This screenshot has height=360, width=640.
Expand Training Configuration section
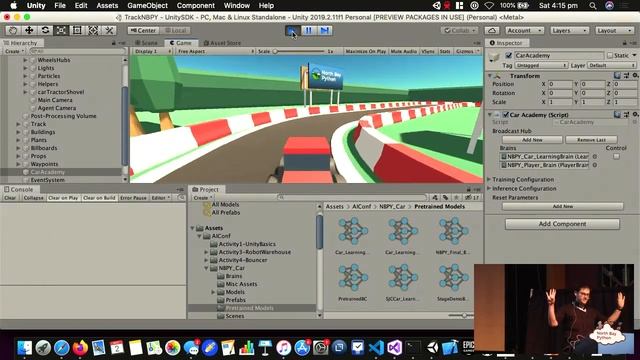point(489,179)
